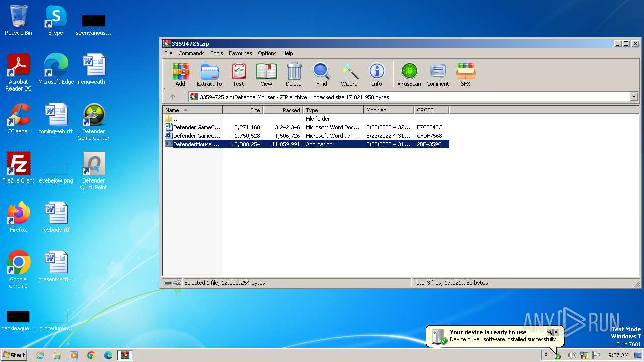The image size is (644, 362).
Task: Open Google Chrome desktop shortcut
Action: pyautogui.click(x=18, y=270)
